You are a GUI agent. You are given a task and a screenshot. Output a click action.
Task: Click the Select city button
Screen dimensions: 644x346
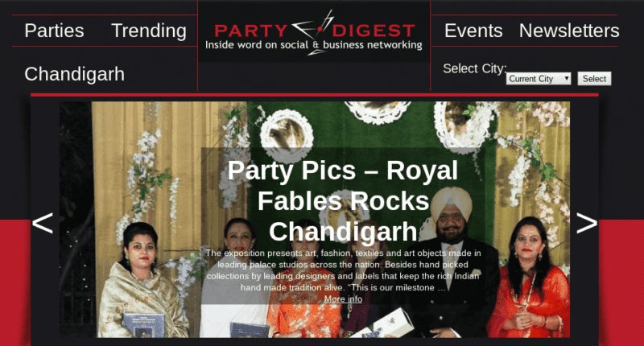[594, 78]
